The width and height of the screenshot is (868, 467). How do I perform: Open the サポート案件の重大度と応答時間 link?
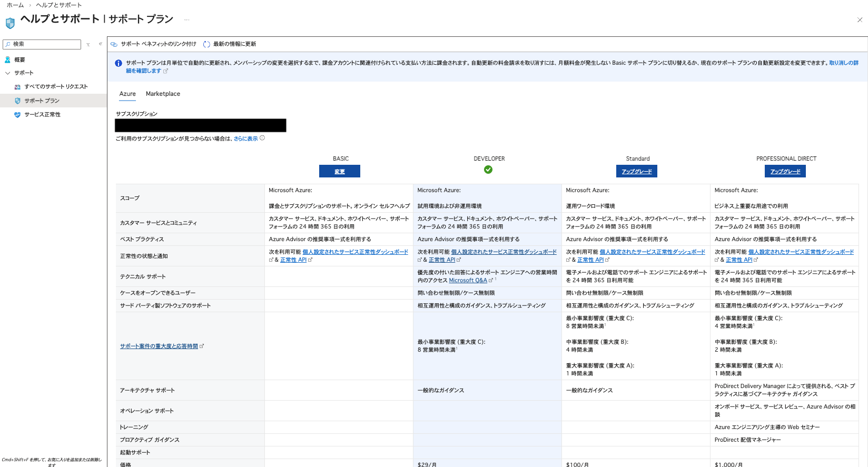point(159,346)
